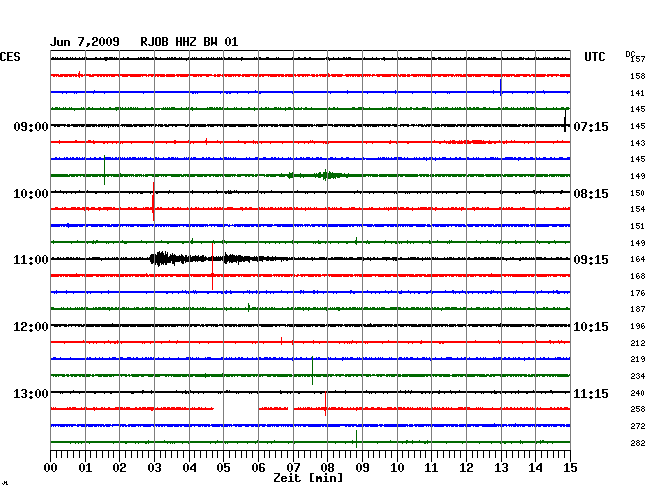Screen dimensions: 650x494
Task: Click the "00" minute tick label
Action: (51, 468)
